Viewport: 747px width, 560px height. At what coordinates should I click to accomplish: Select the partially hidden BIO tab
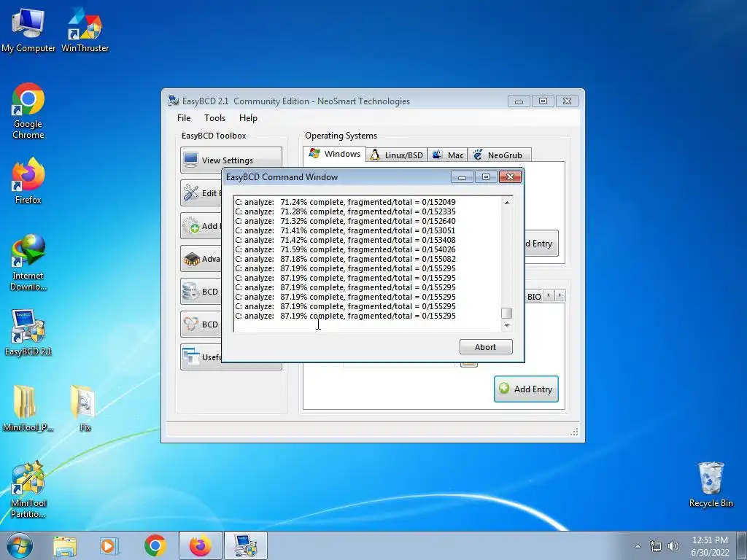533,296
